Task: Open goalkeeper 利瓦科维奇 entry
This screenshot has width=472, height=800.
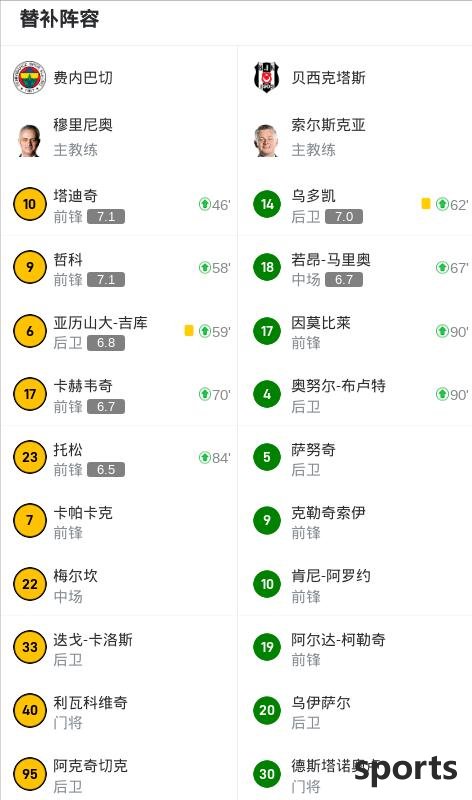Action: tap(118, 710)
